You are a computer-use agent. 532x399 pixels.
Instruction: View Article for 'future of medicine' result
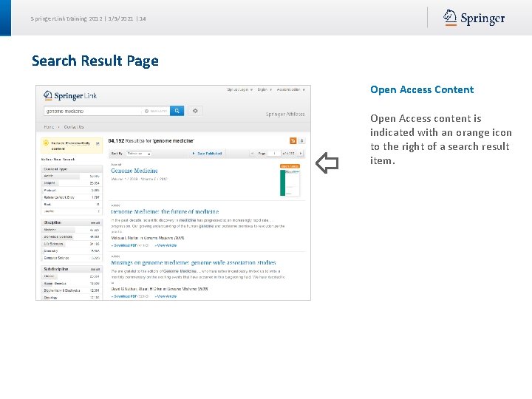pyautogui.click(x=166, y=245)
